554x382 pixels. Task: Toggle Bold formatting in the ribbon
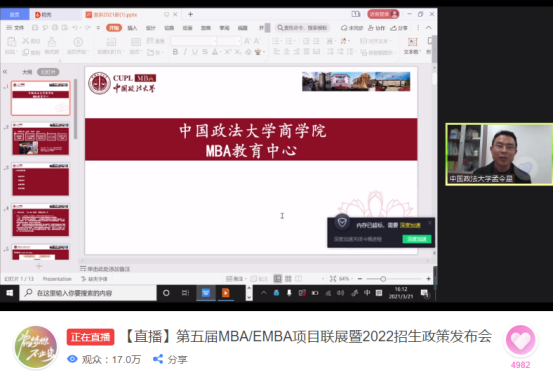coord(175,52)
